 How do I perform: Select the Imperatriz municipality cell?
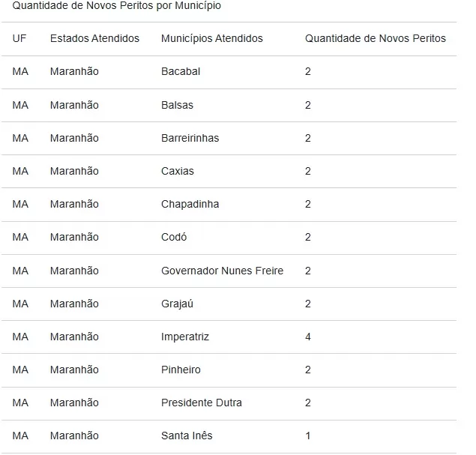pyautogui.click(x=185, y=337)
